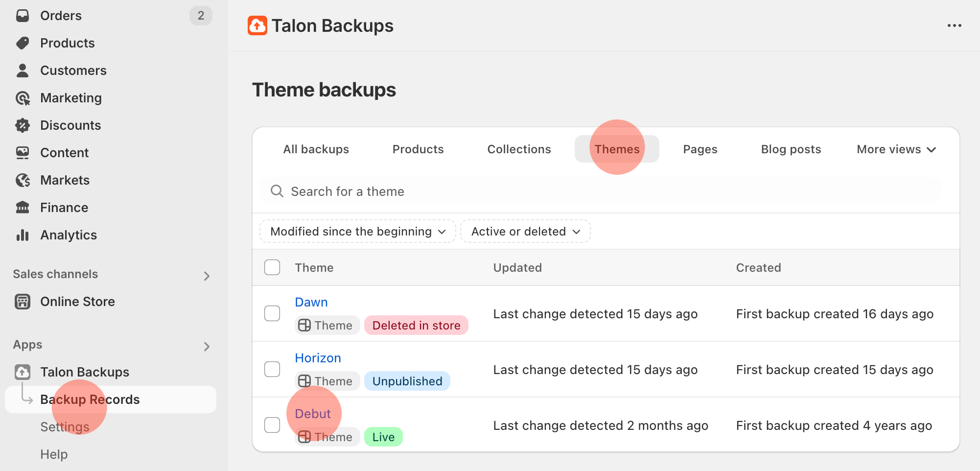This screenshot has height=471, width=980.
Task: Expand the Sales channels section chevron
Action: pyautogui.click(x=207, y=276)
